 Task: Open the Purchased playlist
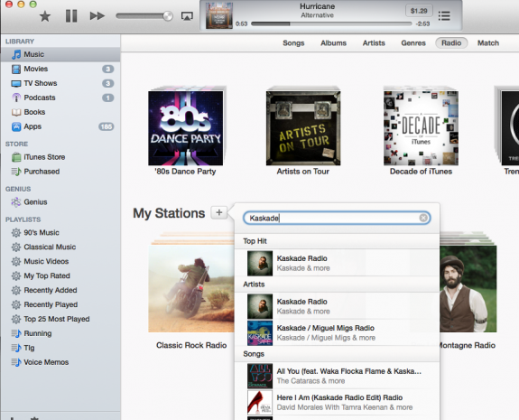pyautogui.click(x=60, y=172)
